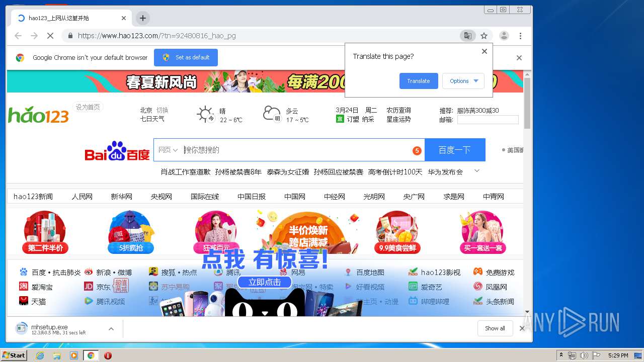Show hidden system tray icons
644x362 pixels.
pos(561,355)
